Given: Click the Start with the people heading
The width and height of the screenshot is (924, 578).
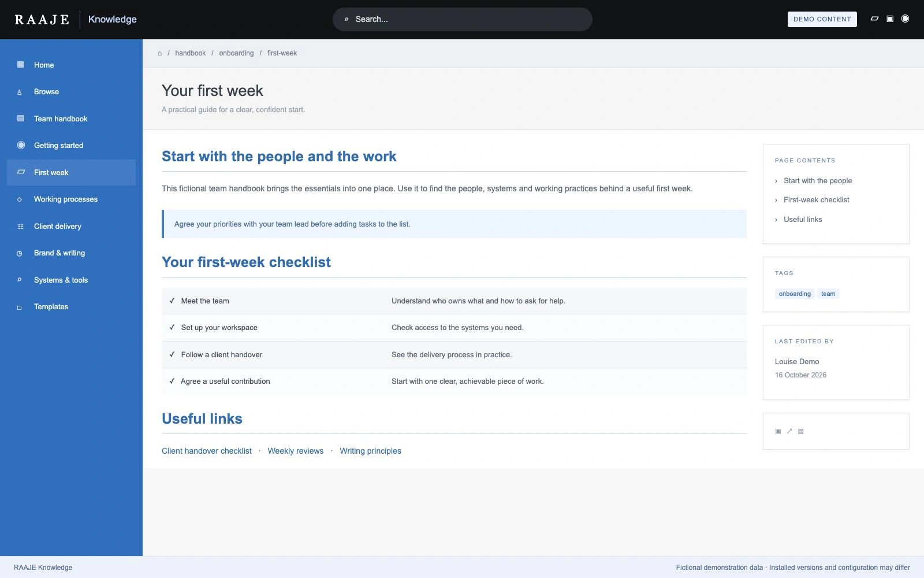Looking at the screenshot, I should click(x=279, y=157).
